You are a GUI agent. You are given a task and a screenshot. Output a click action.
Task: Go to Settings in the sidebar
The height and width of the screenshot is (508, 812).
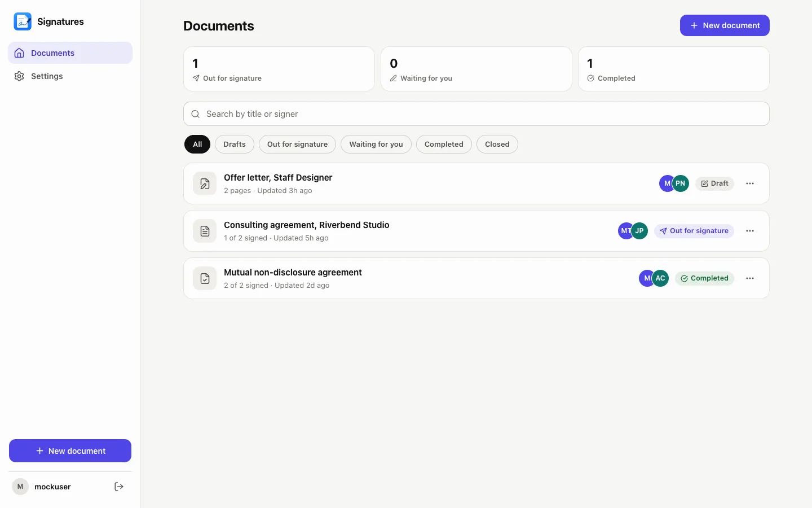(x=70, y=76)
